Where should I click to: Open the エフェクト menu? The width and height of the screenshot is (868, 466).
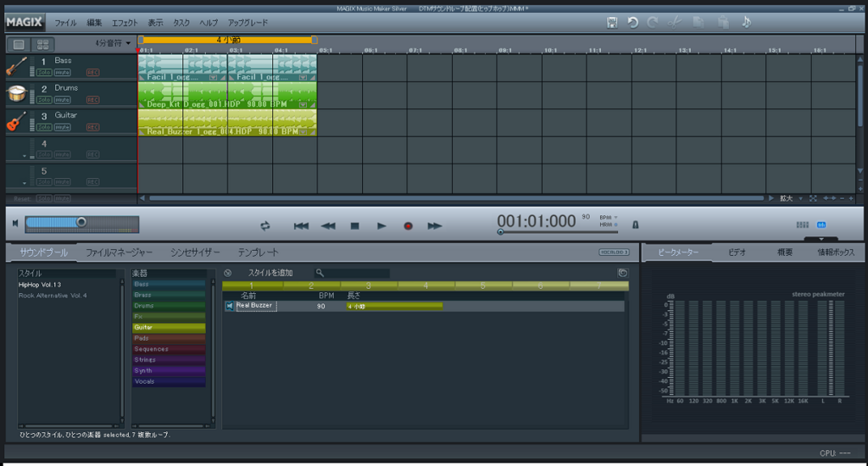125,23
